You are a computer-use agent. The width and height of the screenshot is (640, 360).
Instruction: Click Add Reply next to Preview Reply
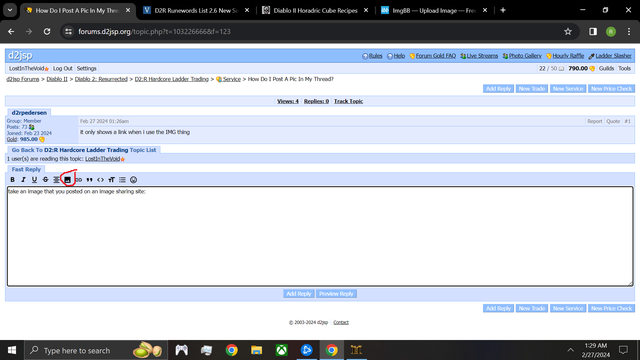coord(298,294)
